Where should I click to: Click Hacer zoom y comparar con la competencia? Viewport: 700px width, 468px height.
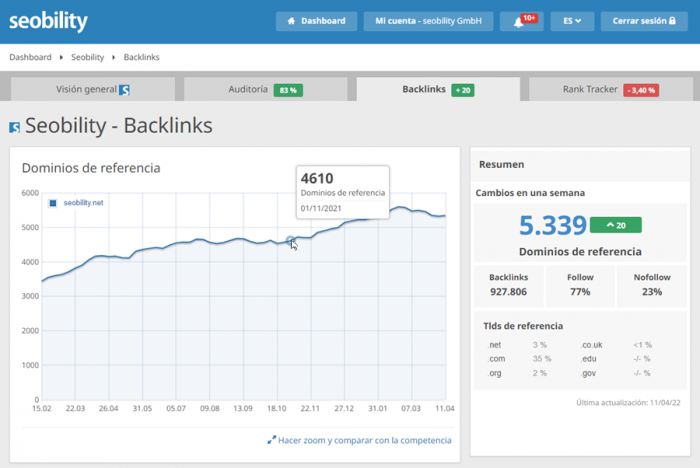[x=359, y=440]
